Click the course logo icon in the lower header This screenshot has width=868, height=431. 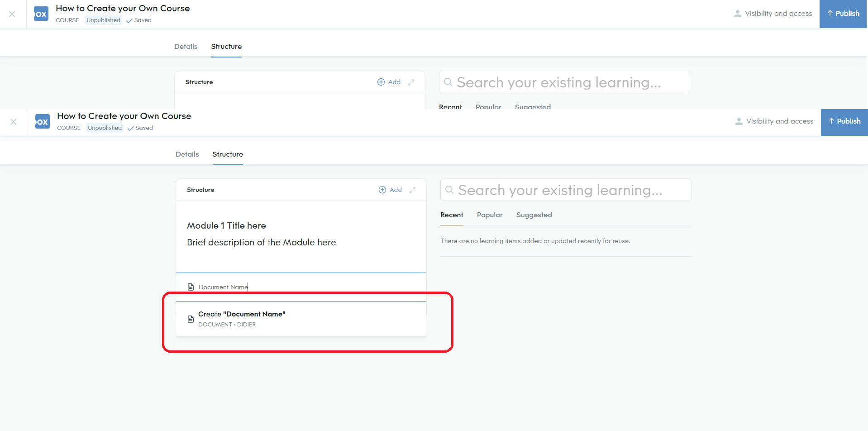[x=42, y=122]
